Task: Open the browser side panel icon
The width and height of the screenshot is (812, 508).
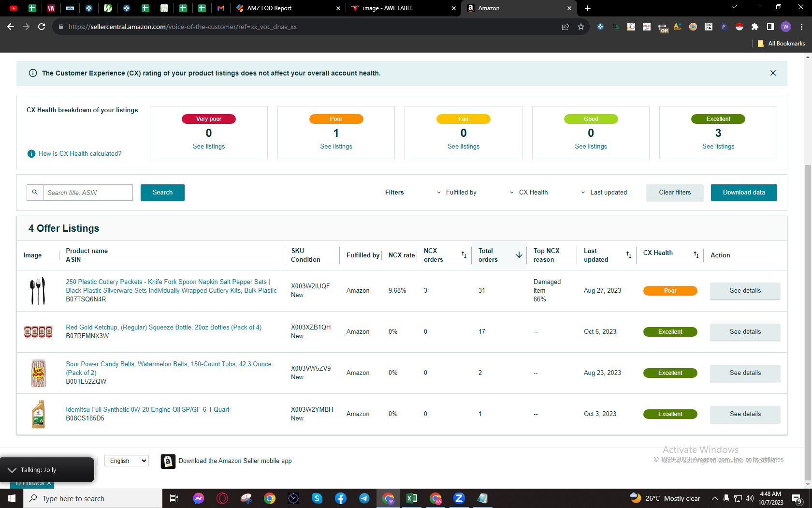Action: pyautogui.click(x=770, y=27)
